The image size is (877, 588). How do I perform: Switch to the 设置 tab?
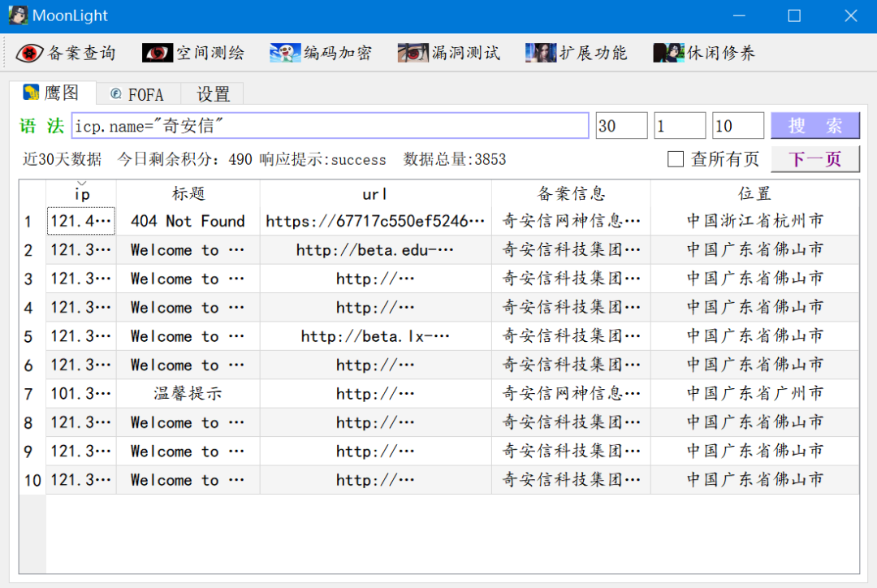(213, 94)
